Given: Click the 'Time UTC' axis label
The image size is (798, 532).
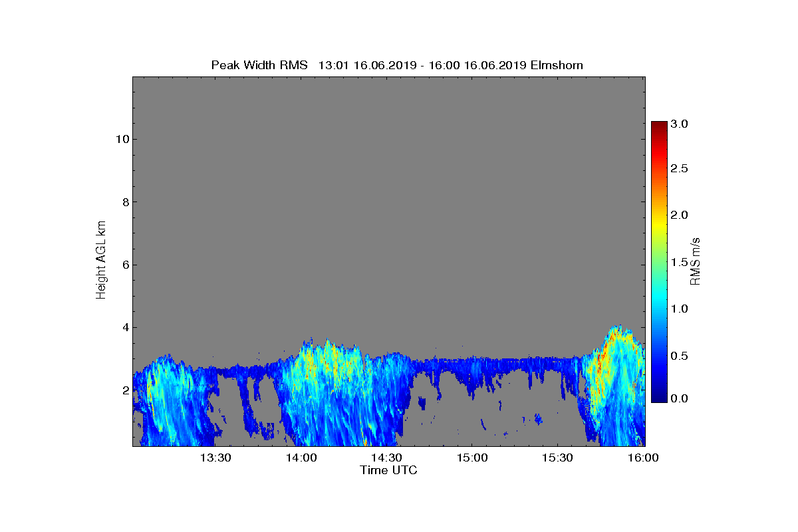Looking at the screenshot, I should [388, 470].
